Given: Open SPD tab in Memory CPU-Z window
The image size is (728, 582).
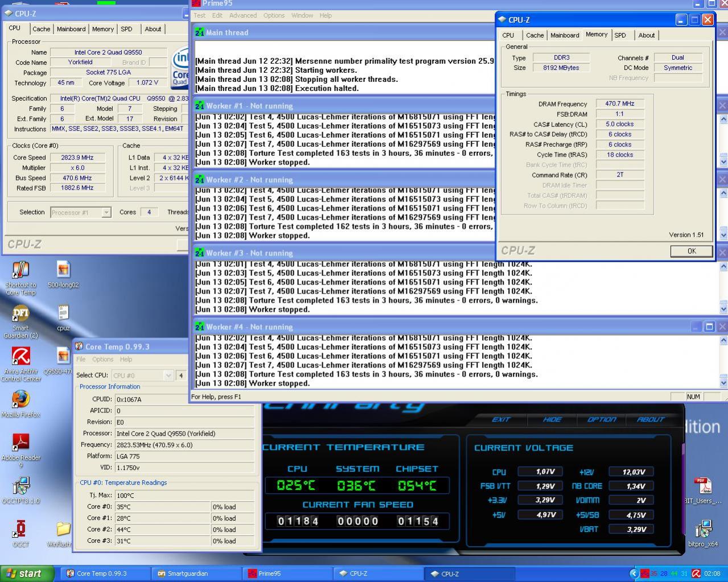Looking at the screenshot, I should [620, 35].
